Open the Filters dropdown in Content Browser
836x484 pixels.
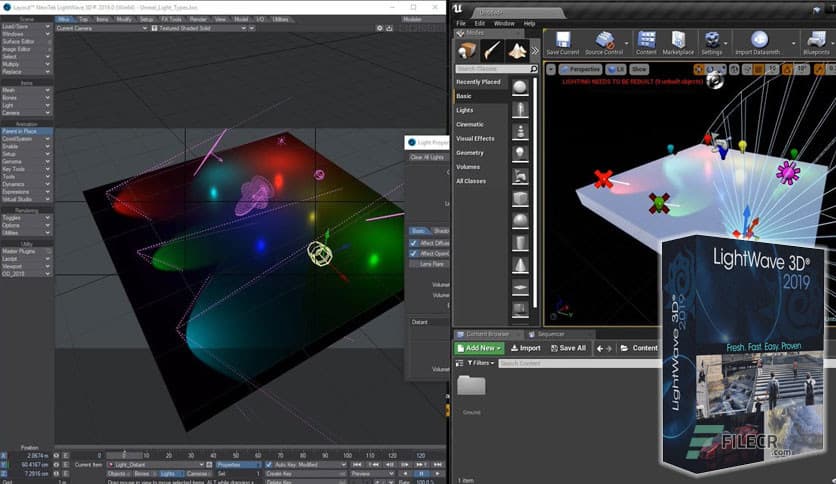click(480, 363)
